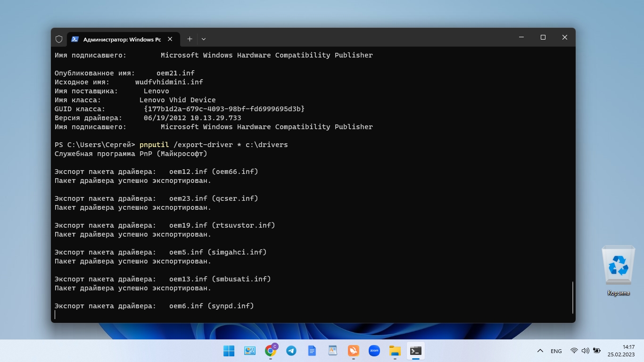The height and width of the screenshot is (362, 644).
Task: Click the 'oem5.inf (simgahci.inf)' export line
Action: [161, 252]
